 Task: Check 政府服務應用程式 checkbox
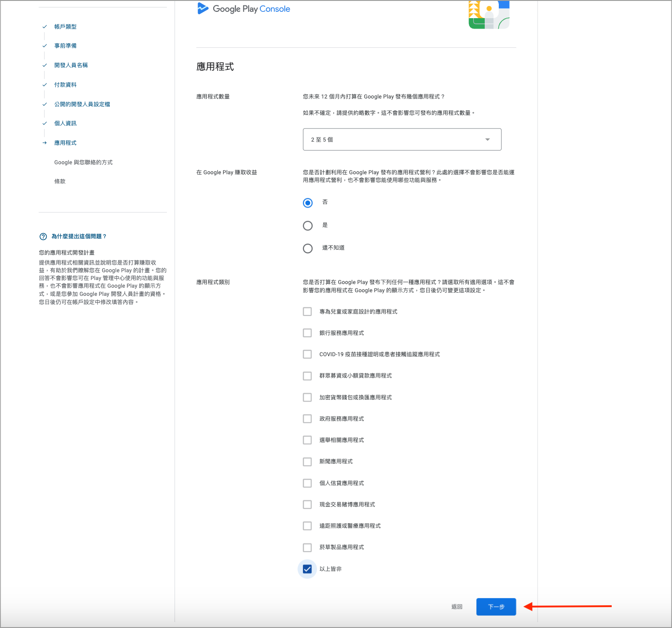pos(307,419)
